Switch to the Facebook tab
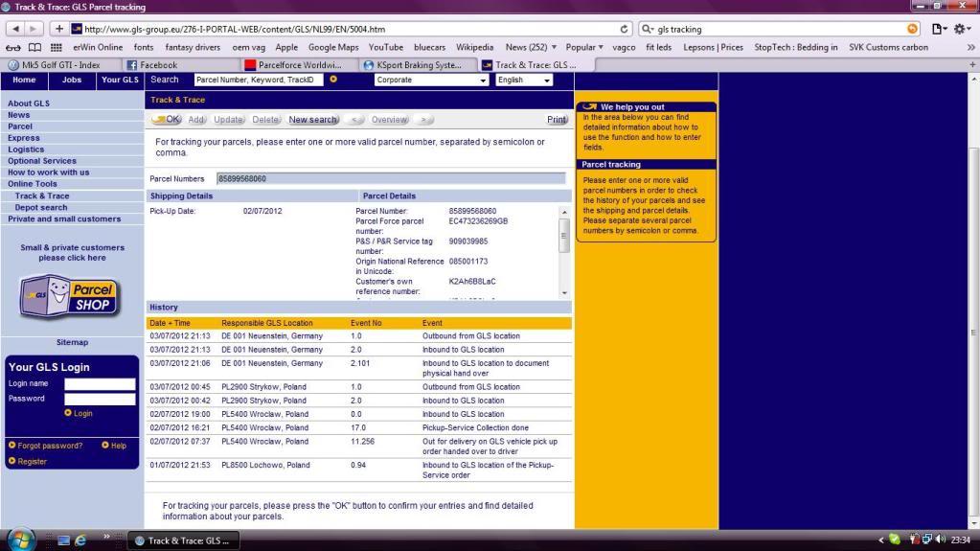This screenshot has width=980, height=551. [159, 65]
